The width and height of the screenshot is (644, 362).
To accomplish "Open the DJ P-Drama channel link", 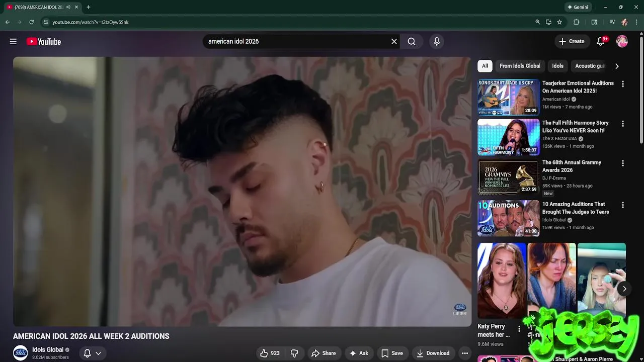I will (554, 178).
